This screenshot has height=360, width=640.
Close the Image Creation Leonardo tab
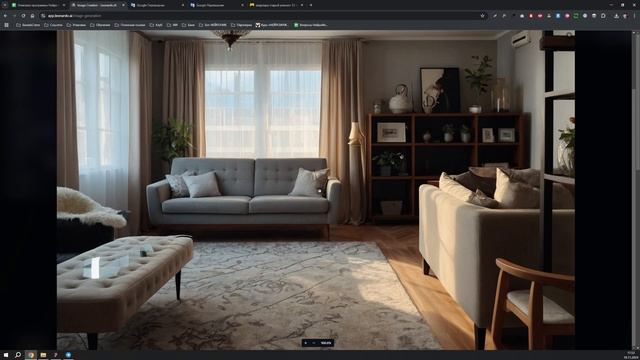[x=123, y=5]
